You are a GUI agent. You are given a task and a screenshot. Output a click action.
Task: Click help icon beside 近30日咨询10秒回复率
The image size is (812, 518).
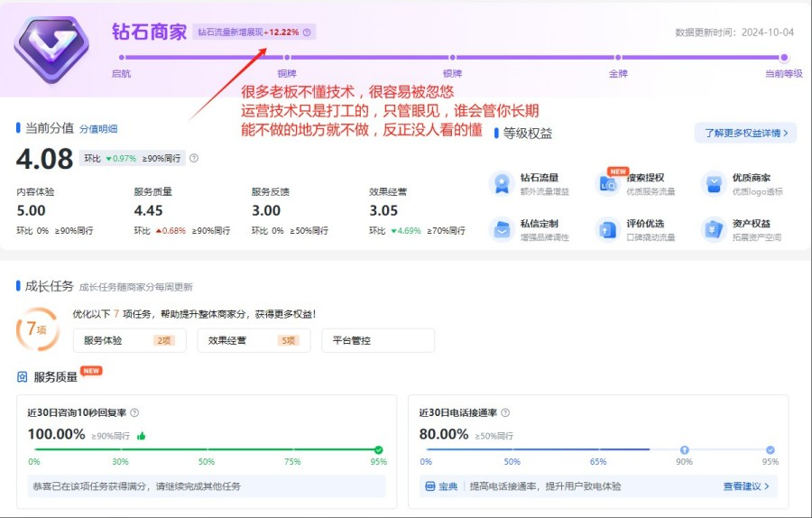(x=134, y=412)
